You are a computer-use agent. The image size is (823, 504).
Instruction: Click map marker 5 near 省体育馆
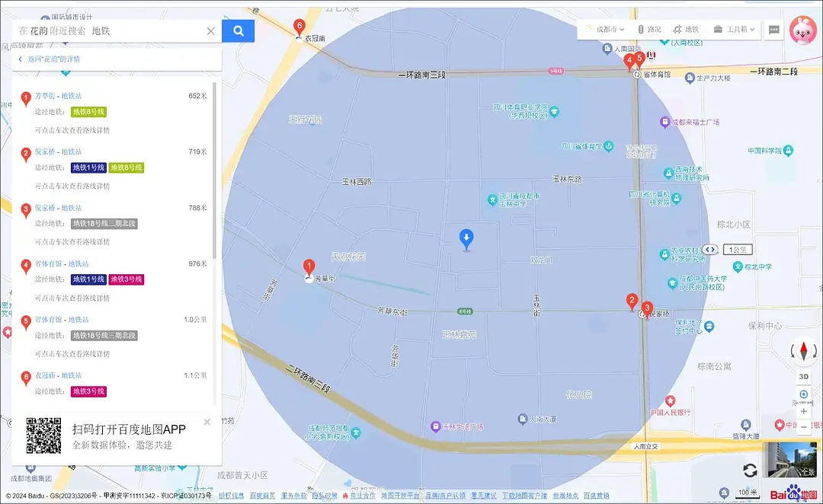[x=639, y=59]
